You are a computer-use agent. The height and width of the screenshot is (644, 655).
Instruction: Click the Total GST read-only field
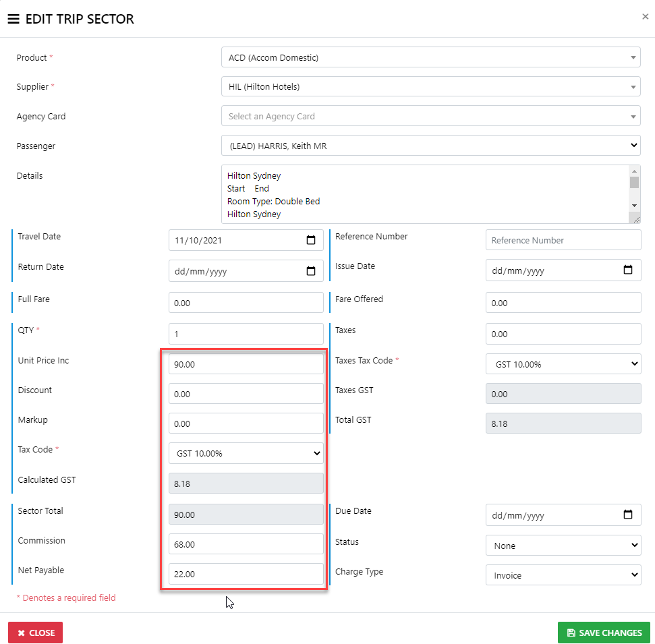click(x=563, y=423)
